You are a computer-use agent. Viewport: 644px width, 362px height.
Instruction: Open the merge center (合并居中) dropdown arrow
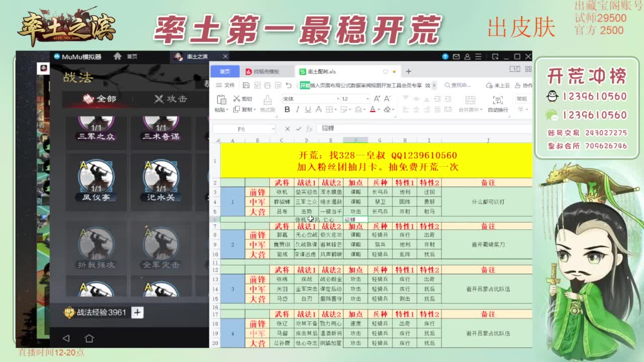tap(481, 110)
